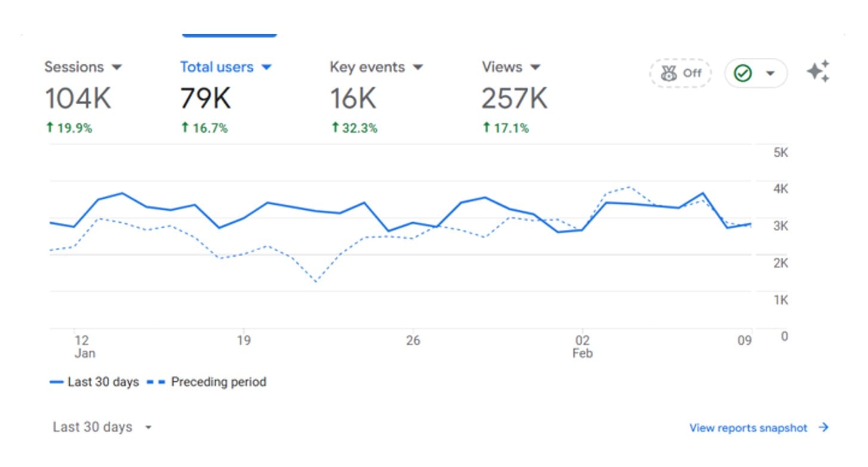Turn on the benchmarking Off toggle
Screen dimensions: 868x467
[680, 73]
